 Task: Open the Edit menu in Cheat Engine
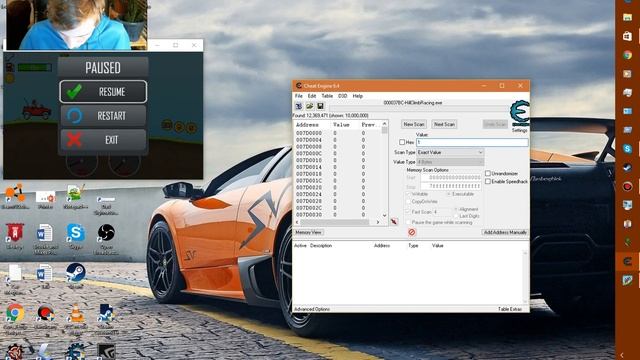pyautogui.click(x=312, y=96)
